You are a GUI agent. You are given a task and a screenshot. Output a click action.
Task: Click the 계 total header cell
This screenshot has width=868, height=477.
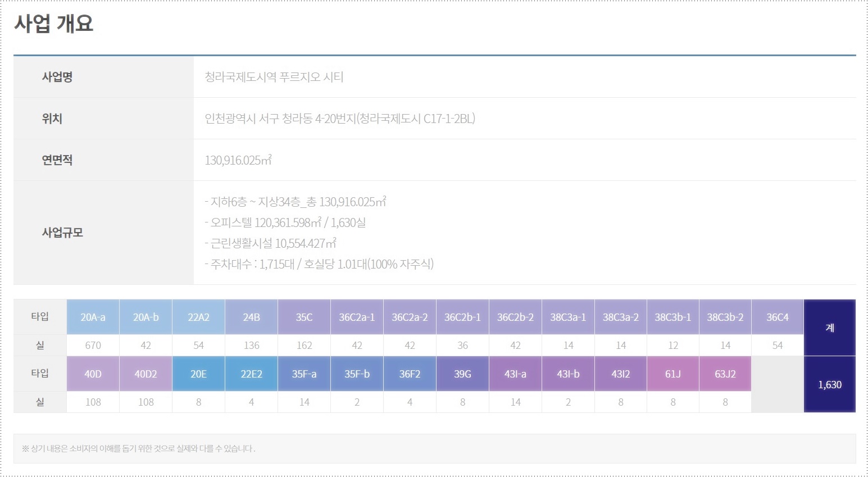830,328
